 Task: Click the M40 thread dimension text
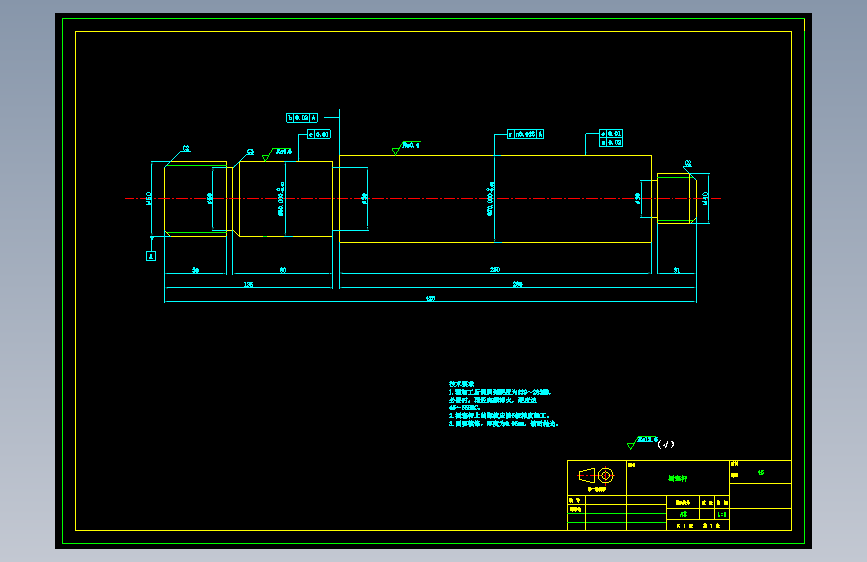pos(705,198)
